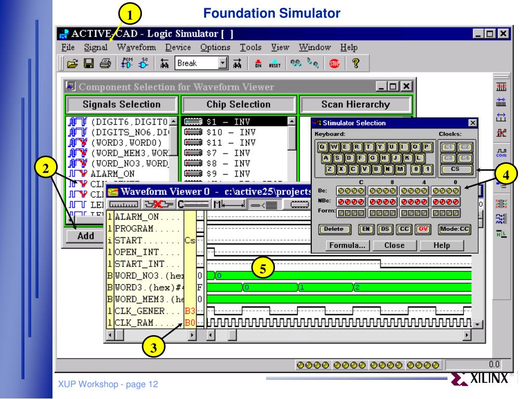Viewport: 532px width, 399px height.
Task: Click the Add button
Action: click(85, 236)
